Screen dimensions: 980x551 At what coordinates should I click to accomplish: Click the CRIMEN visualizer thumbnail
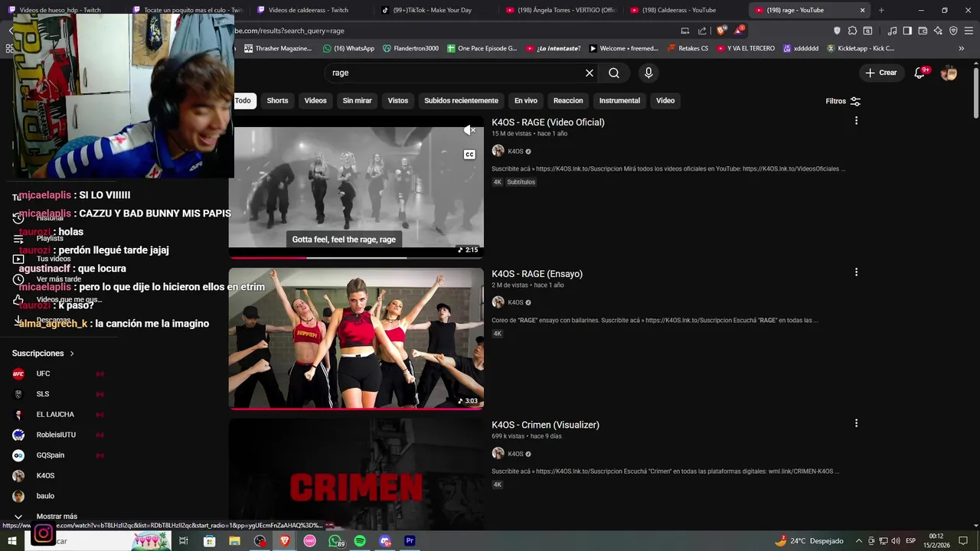click(356, 474)
